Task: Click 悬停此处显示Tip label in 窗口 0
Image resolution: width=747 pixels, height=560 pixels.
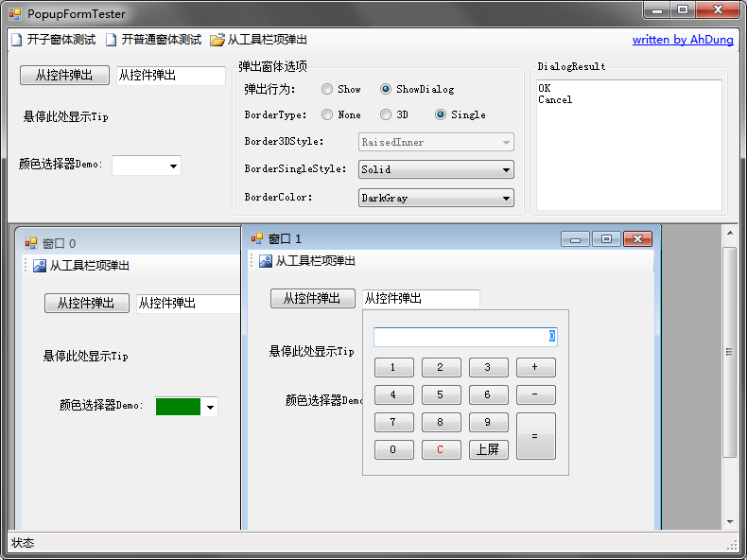Action: pos(86,356)
